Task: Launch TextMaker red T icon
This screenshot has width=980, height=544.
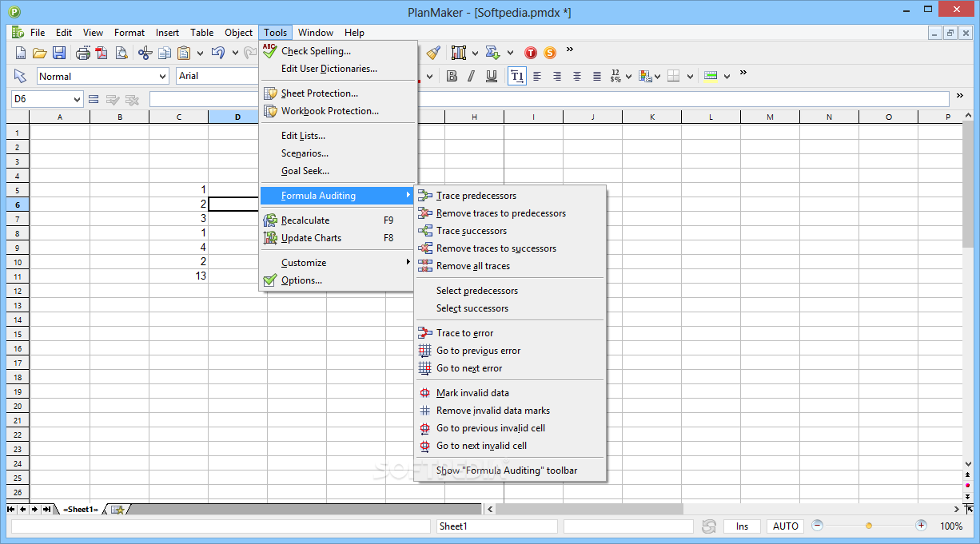Action: point(531,53)
